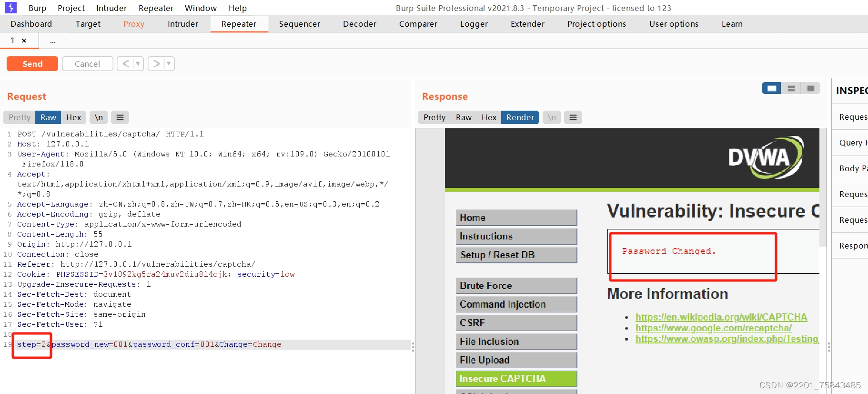Click the Cookie header line in request

coord(156,274)
